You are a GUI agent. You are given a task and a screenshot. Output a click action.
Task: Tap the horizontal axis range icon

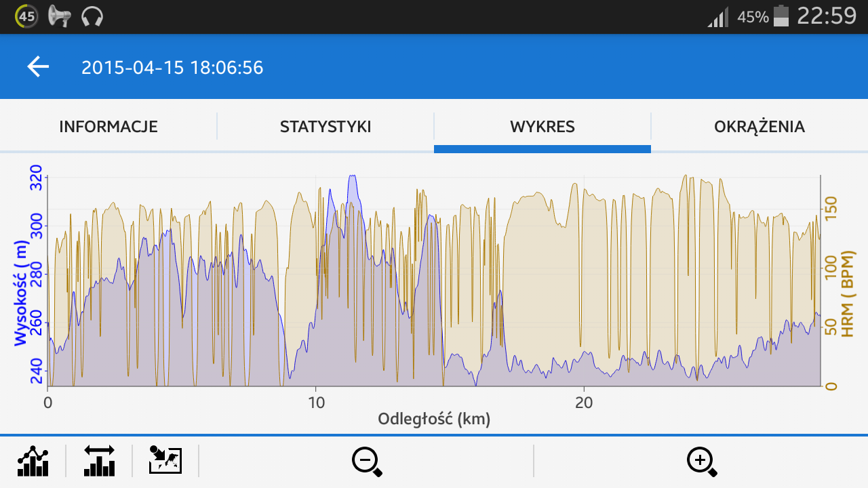(x=99, y=461)
